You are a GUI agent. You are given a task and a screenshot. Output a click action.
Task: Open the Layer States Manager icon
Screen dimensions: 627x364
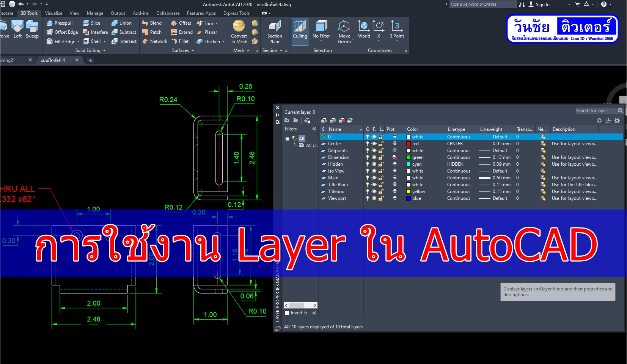coord(307,121)
